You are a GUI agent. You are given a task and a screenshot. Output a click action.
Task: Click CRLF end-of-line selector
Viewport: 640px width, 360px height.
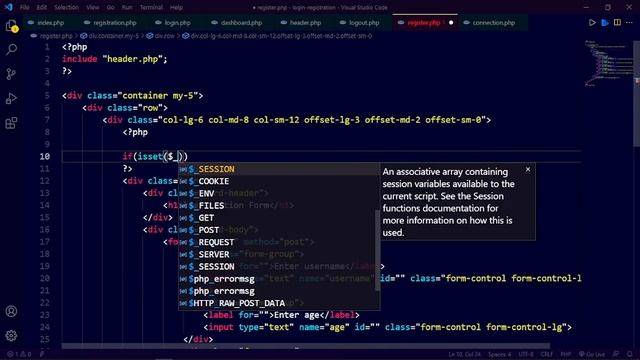point(547,354)
